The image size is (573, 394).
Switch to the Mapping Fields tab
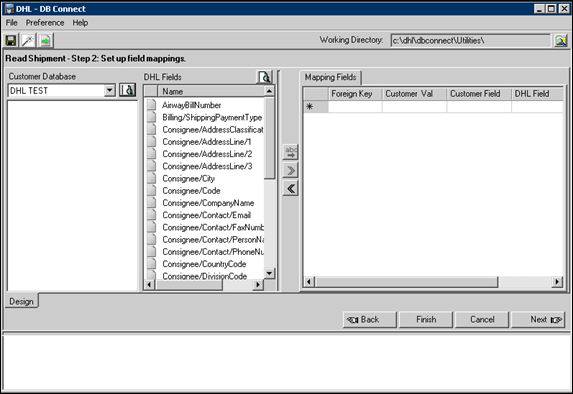(330, 77)
